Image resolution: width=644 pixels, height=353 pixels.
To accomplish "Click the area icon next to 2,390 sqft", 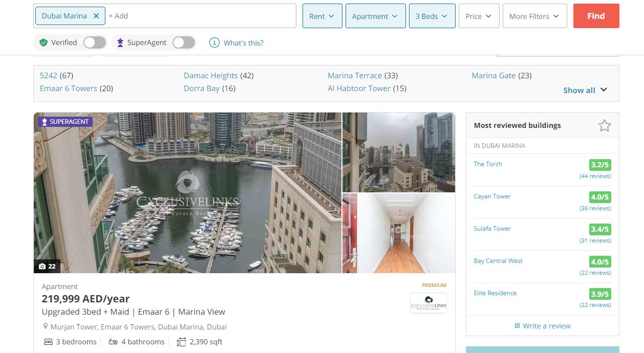I will coord(181,342).
